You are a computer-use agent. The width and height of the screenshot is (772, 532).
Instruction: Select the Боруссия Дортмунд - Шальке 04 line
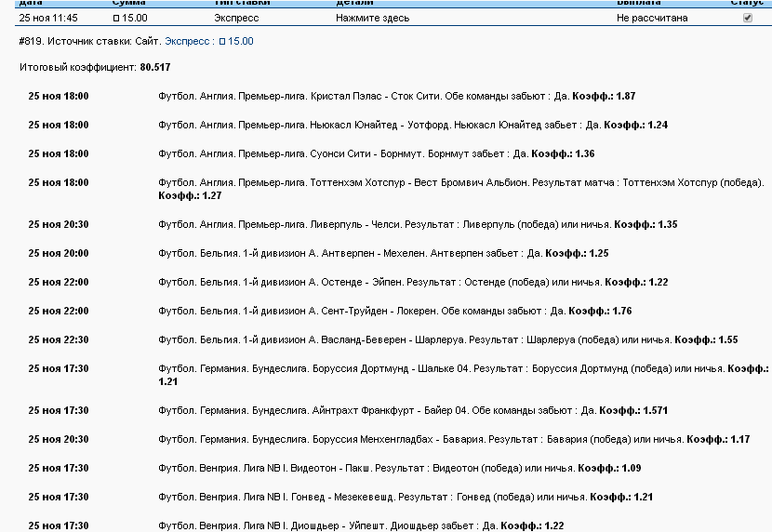point(463,375)
